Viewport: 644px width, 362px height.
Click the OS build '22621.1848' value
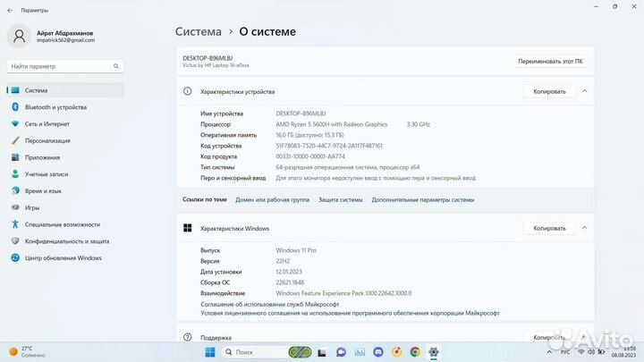pyautogui.click(x=290, y=282)
